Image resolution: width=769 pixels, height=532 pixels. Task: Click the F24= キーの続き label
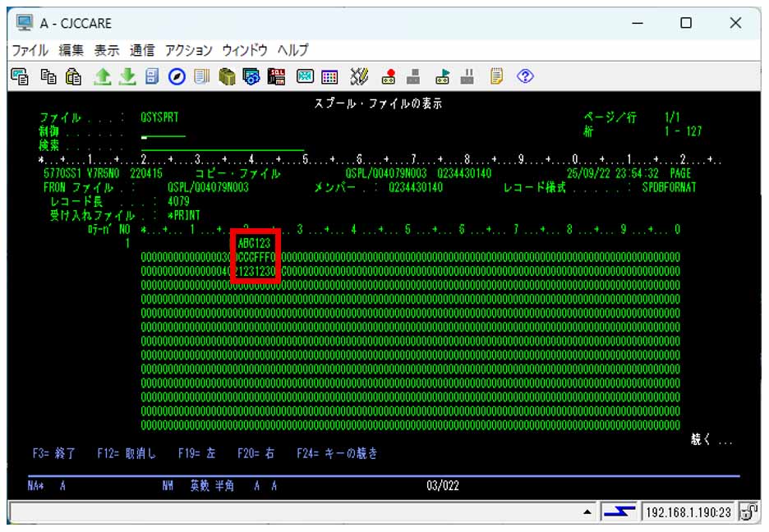(x=338, y=453)
